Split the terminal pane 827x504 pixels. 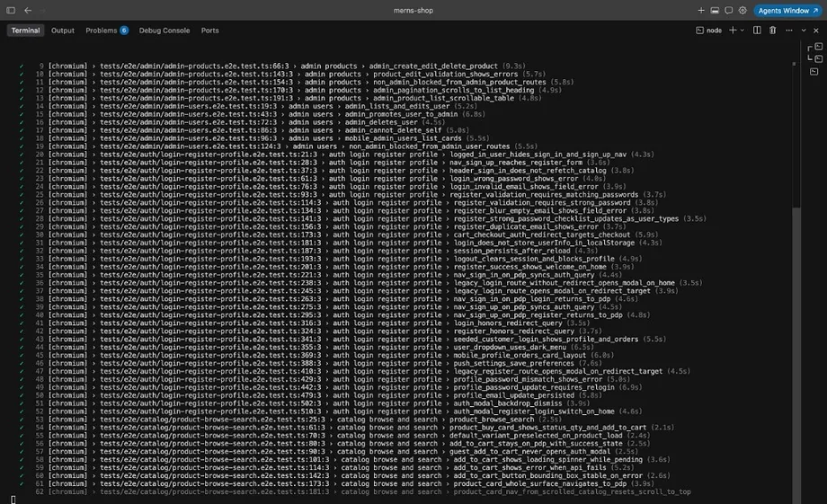tap(757, 31)
